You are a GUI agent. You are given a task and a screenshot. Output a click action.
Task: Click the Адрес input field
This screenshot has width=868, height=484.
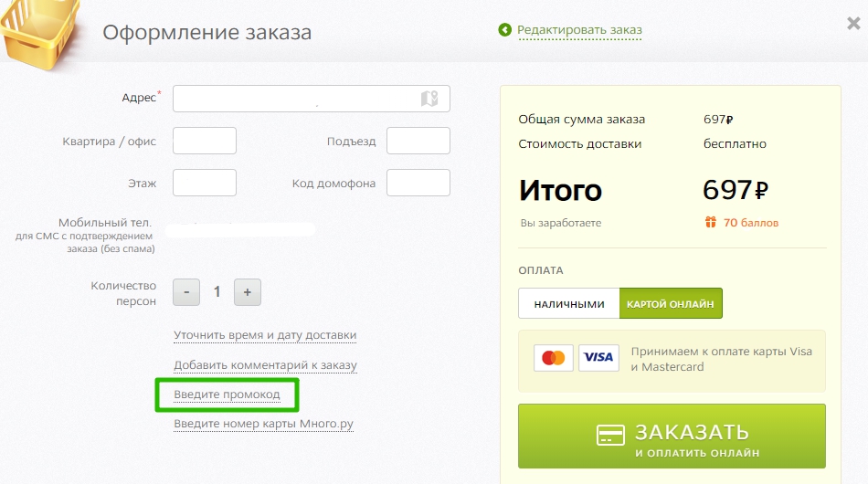coord(294,99)
